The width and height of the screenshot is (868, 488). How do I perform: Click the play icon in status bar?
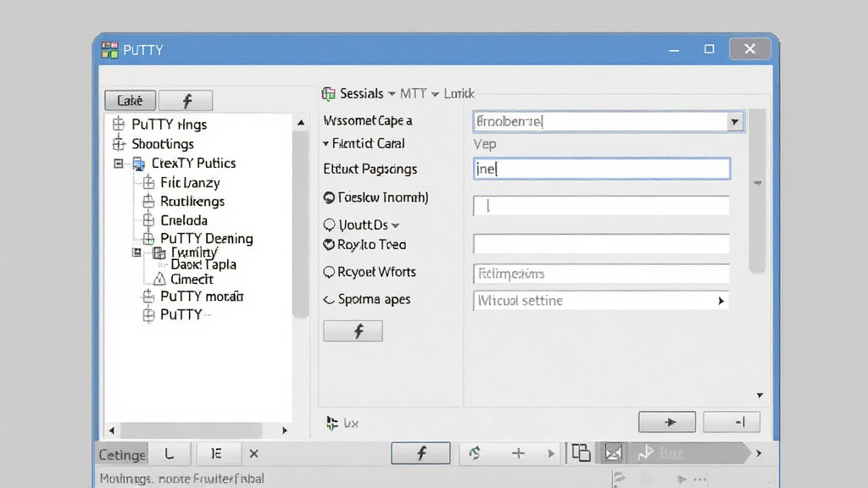click(682, 480)
